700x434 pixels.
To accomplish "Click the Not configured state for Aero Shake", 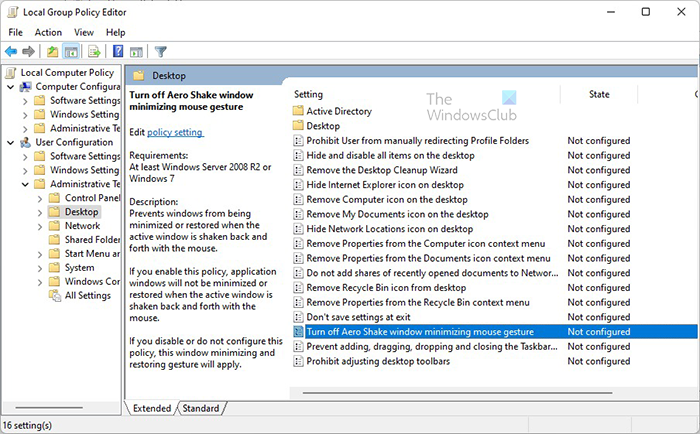I will point(599,332).
